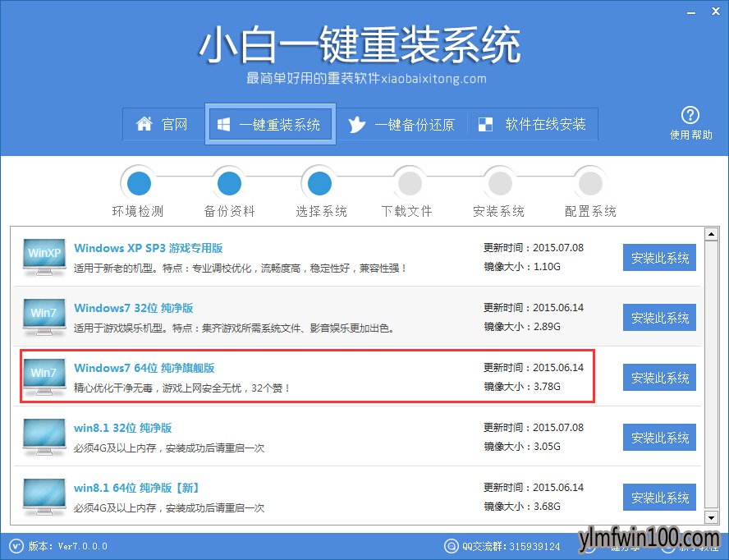Click the win8.1 32位 monitor thumbnail
Viewport: 729px width, 560px height.
(44, 437)
